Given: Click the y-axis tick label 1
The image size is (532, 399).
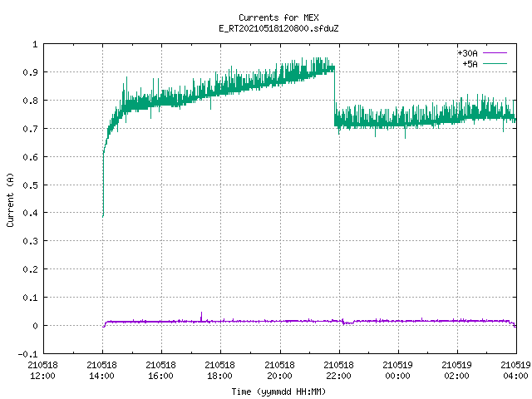Looking at the screenshot, I should 35,44.
